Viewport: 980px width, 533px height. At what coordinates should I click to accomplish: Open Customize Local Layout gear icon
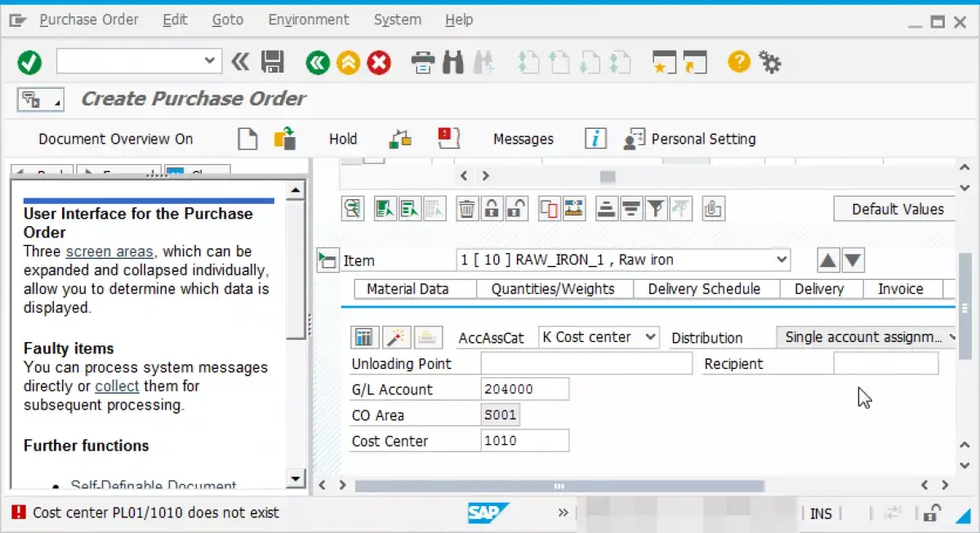point(769,62)
